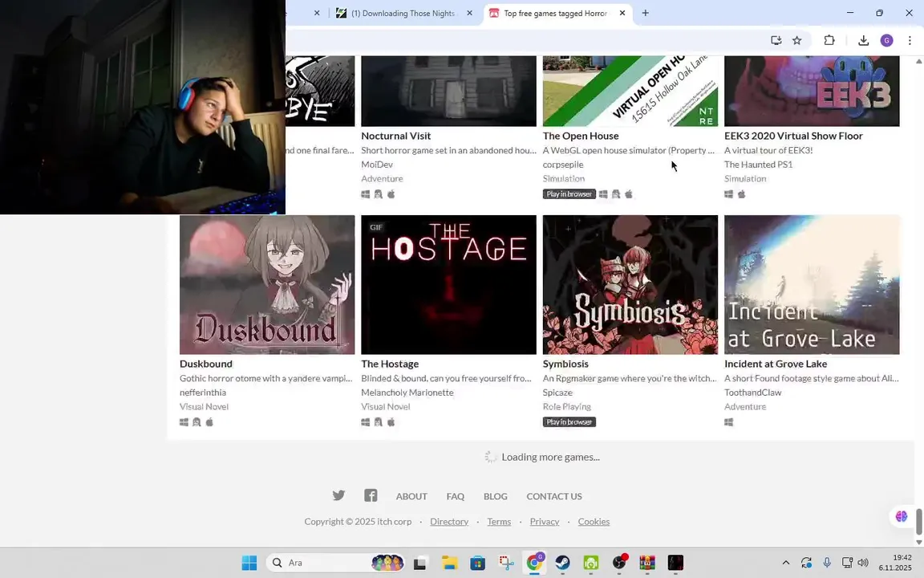Click the Apple icon under Nocturnal Visit
This screenshot has height=578, width=924.
point(391,194)
